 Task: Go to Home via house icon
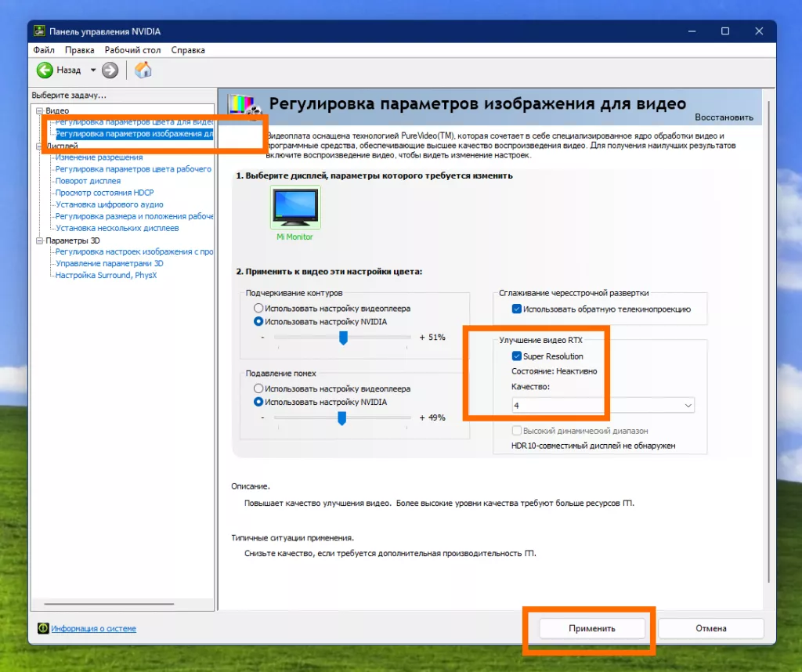pyautogui.click(x=143, y=70)
